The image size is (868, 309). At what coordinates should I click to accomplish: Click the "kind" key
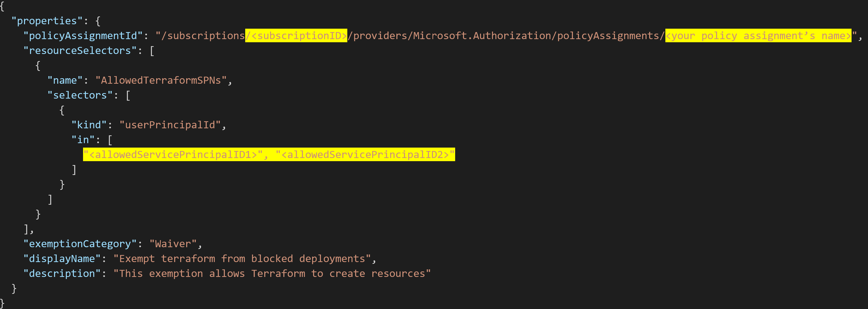tap(89, 125)
